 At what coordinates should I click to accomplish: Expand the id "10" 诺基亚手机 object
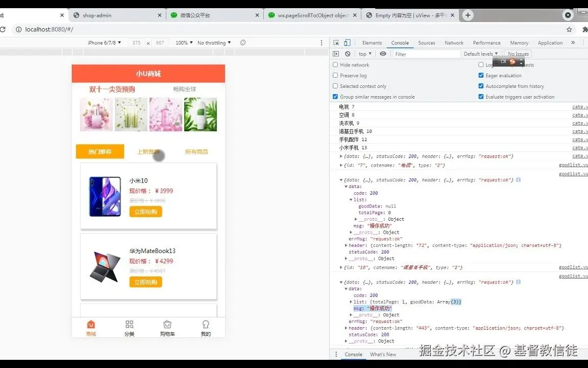[x=341, y=267]
